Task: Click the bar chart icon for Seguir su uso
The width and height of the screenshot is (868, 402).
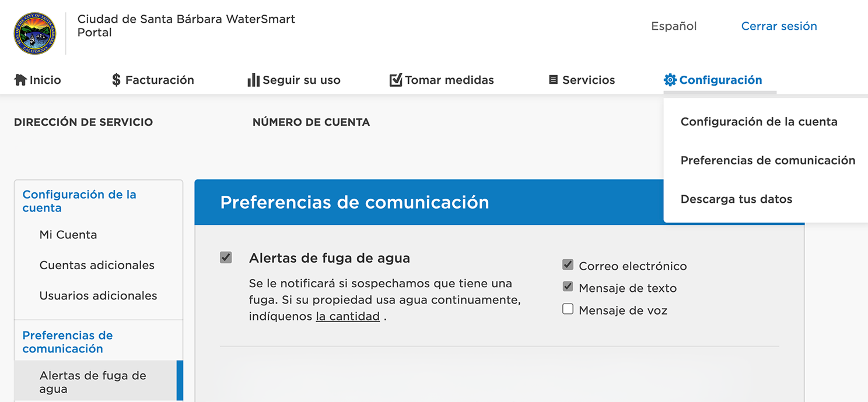Action: coord(253,80)
